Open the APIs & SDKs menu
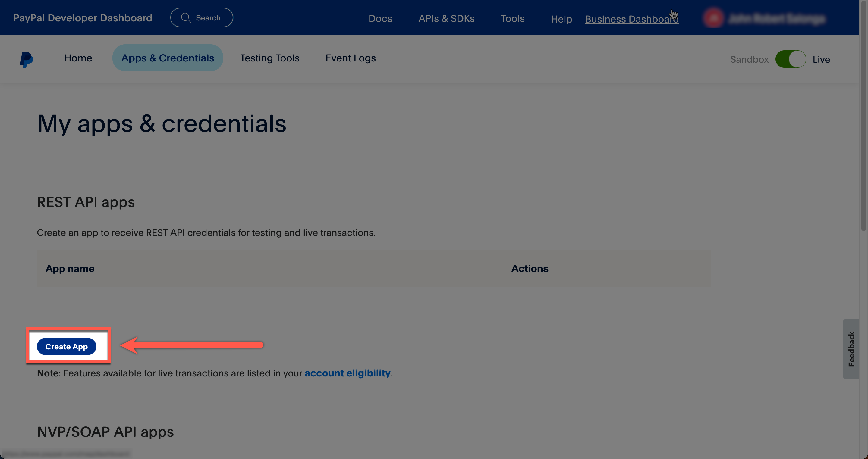 (x=446, y=18)
